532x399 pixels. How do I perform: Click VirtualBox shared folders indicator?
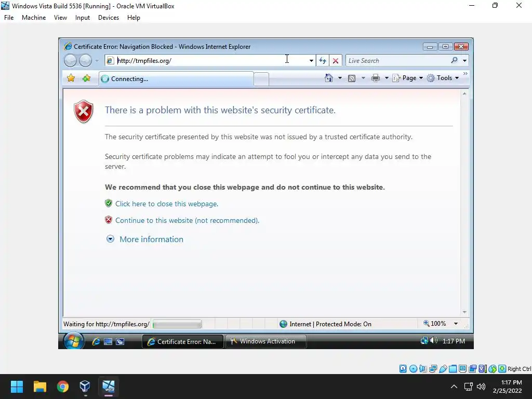click(453, 369)
